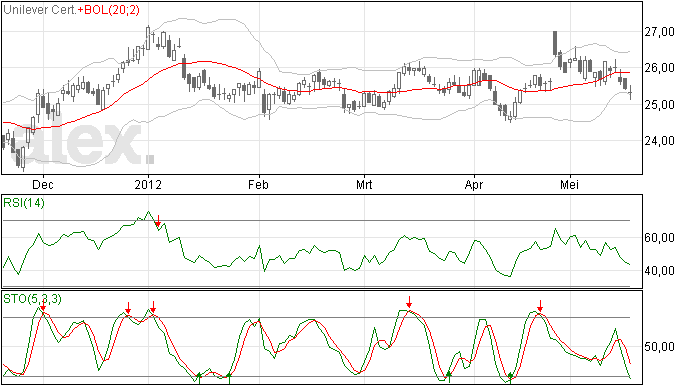Click the STO(5,3,3) panel label

(x=32, y=299)
